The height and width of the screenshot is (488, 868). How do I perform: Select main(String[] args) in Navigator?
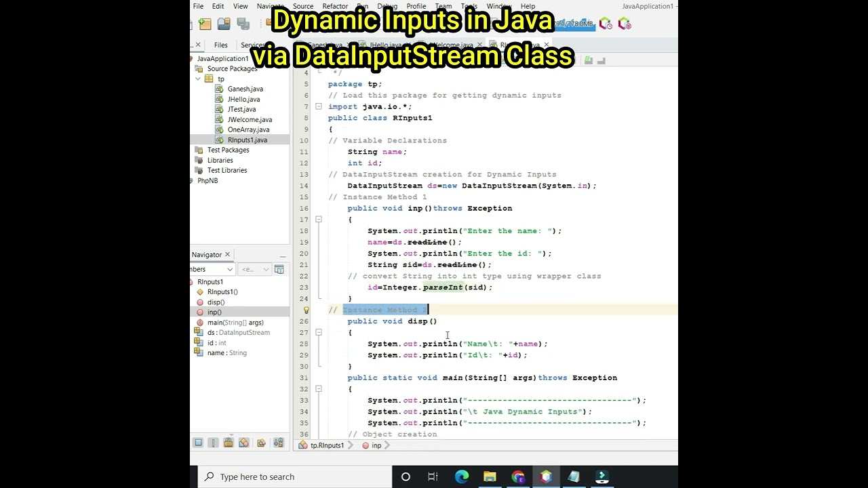[x=235, y=323]
